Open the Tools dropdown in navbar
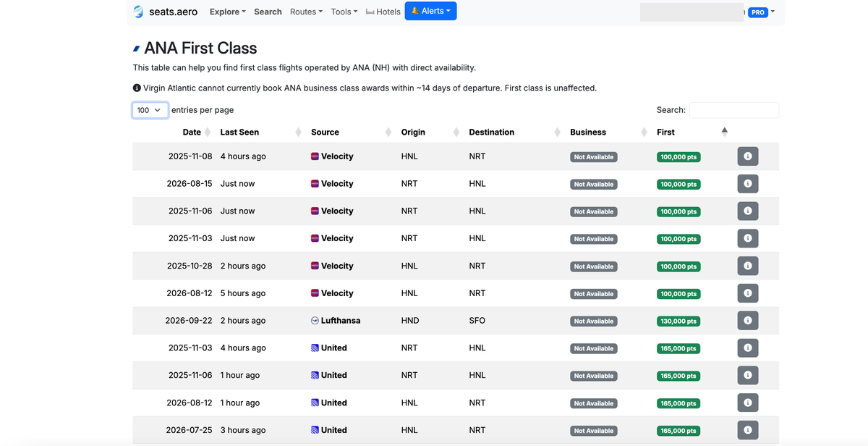 344,12
